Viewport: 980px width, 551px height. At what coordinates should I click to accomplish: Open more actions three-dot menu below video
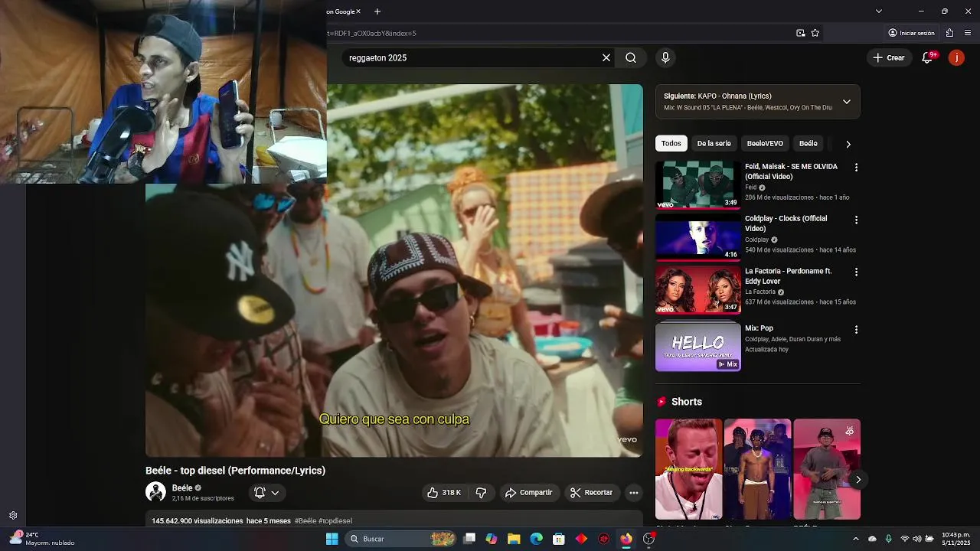pos(633,493)
